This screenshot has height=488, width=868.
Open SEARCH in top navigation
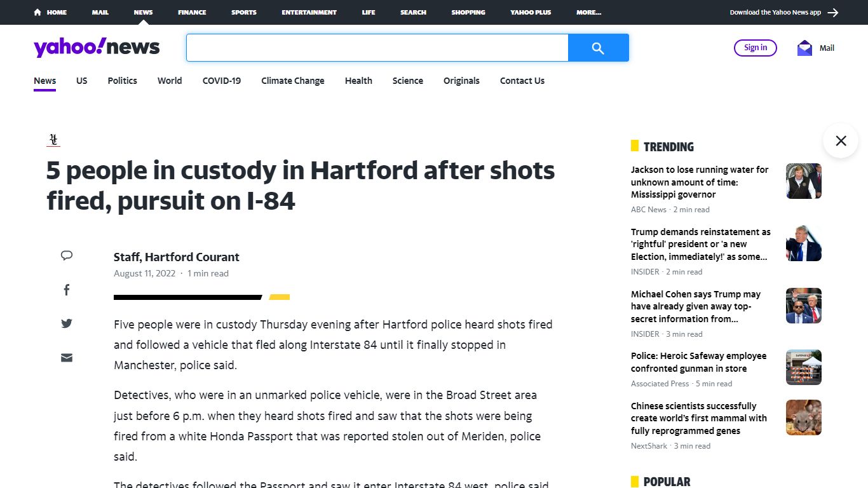(413, 12)
